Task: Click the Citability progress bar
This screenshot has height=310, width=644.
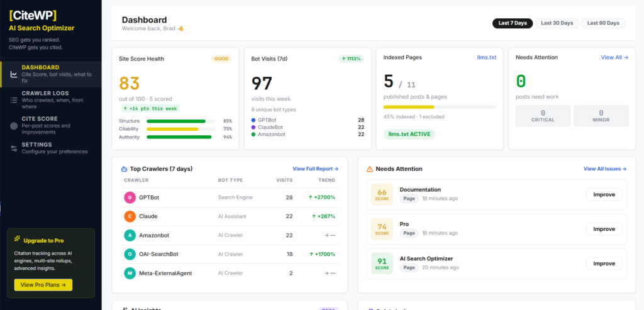Action: point(181,129)
